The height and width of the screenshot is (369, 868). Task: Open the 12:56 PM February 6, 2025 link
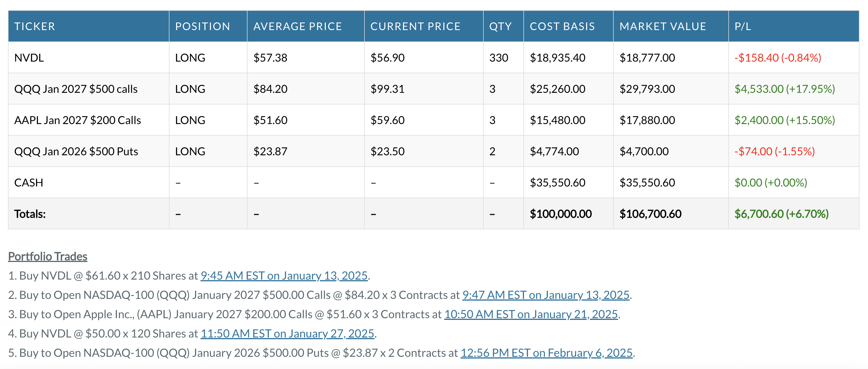[546, 353]
